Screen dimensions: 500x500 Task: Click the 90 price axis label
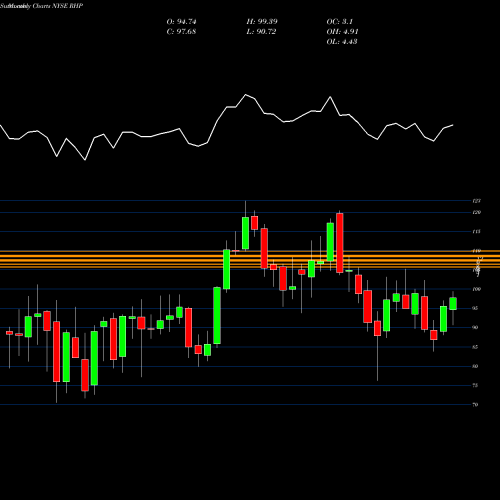point(476,327)
